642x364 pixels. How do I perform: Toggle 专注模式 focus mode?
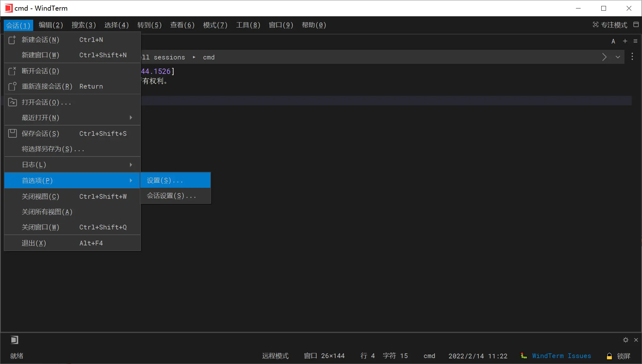point(610,25)
